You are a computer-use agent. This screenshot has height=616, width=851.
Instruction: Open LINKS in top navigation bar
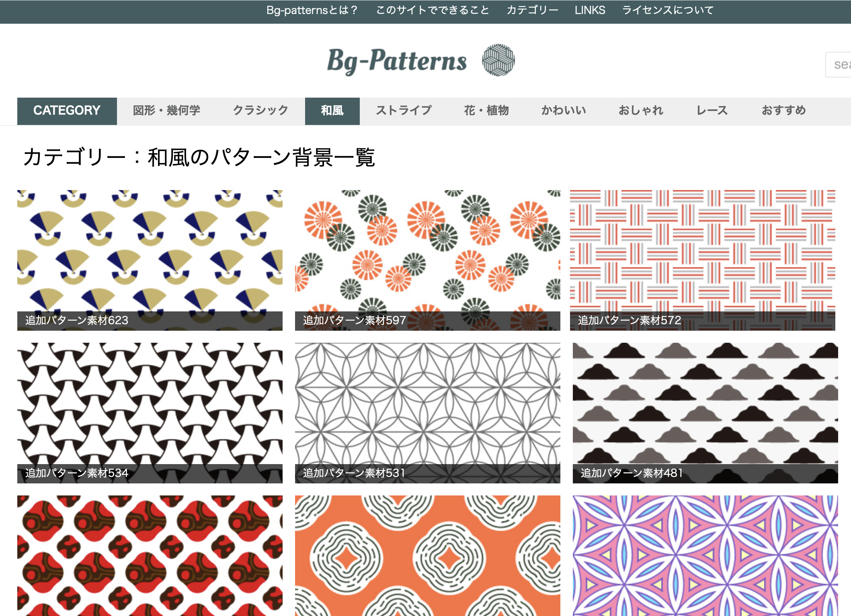pyautogui.click(x=590, y=10)
